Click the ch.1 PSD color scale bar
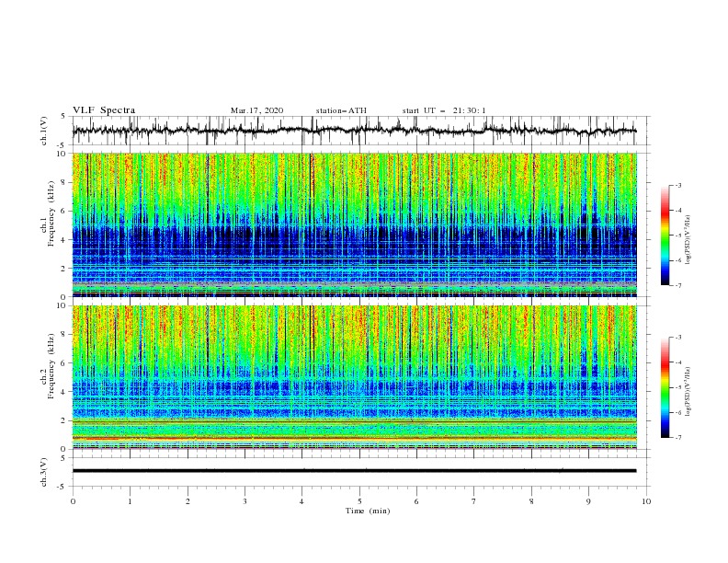728x563 pixels. click(665, 236)
